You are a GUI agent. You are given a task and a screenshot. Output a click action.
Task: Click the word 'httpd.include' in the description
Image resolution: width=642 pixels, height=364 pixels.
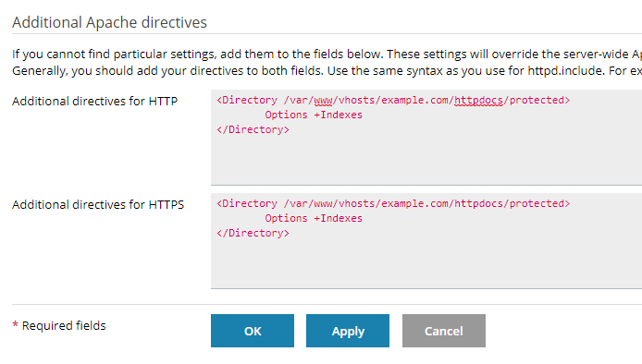coord(564,71)
